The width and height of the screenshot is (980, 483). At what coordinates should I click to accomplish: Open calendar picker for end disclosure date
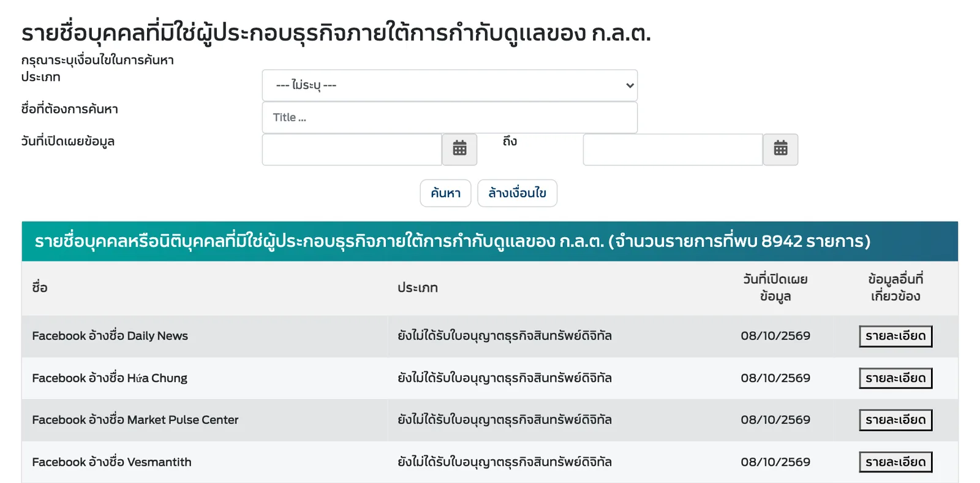780,149
